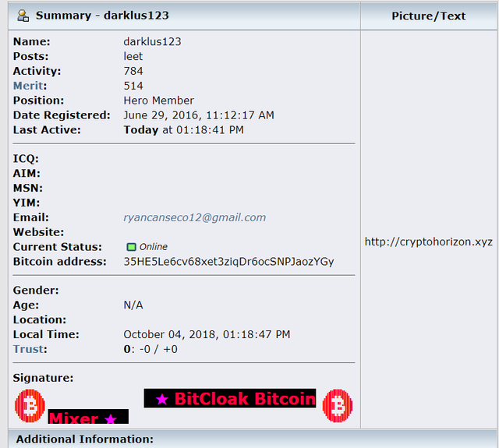Click the MSN label

(28, 189)
